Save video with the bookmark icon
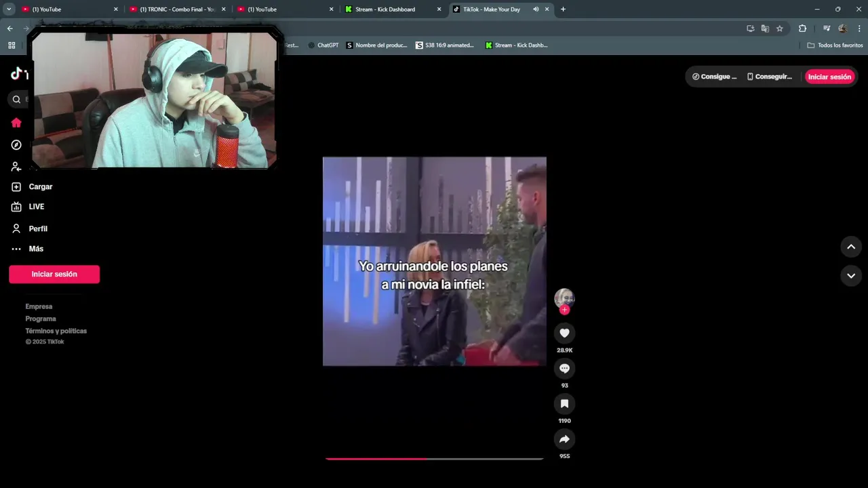The image size is (868, 488). pos(564,403)
